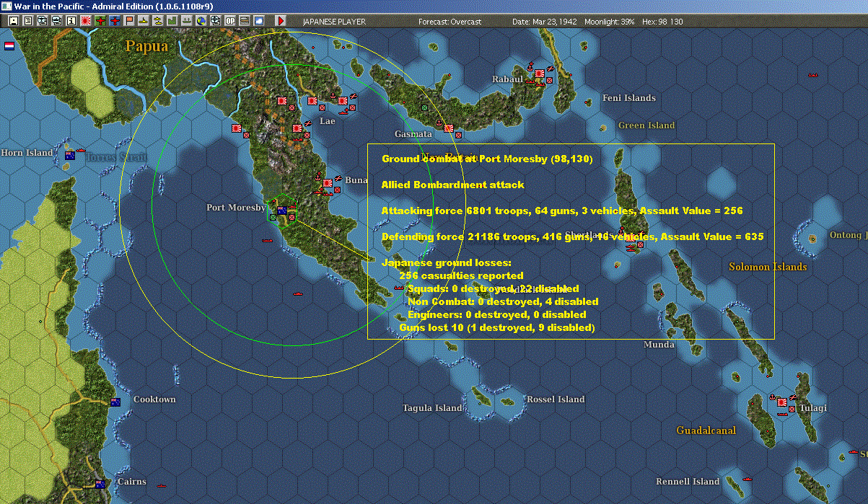Click the Papua region label
The width and height of the screenshot is (868, 504).
[146, 47]
